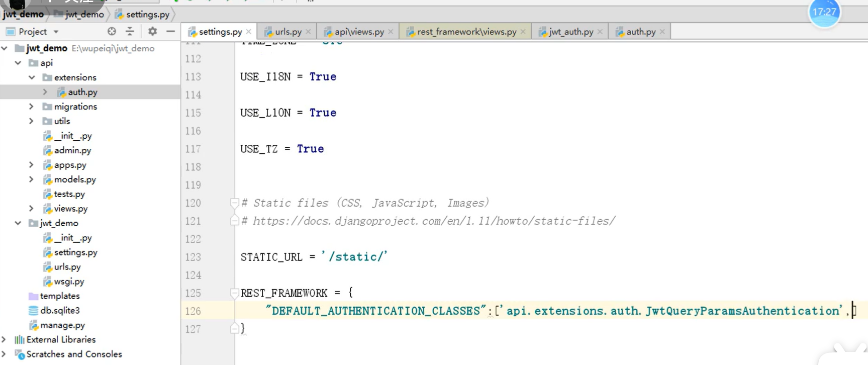Click the jwt_demo folder breadcrumb

(84, 15)
